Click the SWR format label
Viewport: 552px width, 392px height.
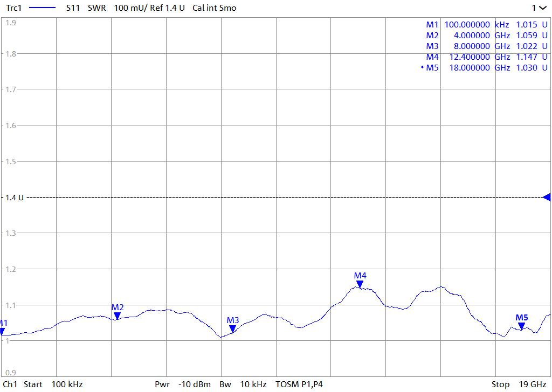96,8
